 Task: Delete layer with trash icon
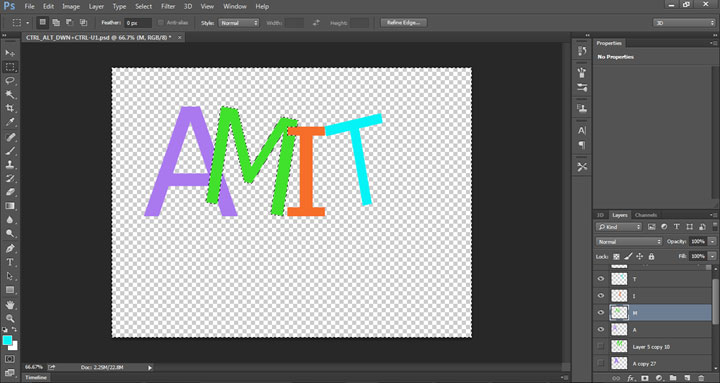pos(700,378)
